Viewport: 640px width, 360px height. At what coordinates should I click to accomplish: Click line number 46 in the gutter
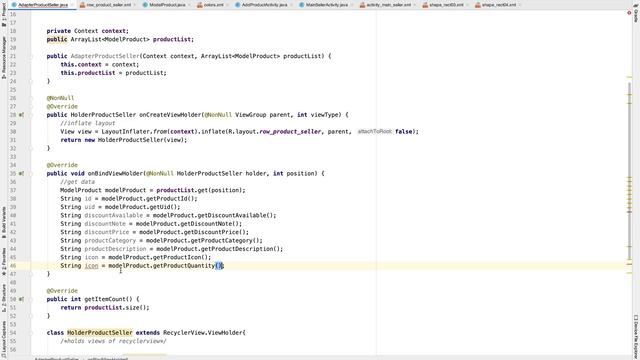tap(13, 266)
